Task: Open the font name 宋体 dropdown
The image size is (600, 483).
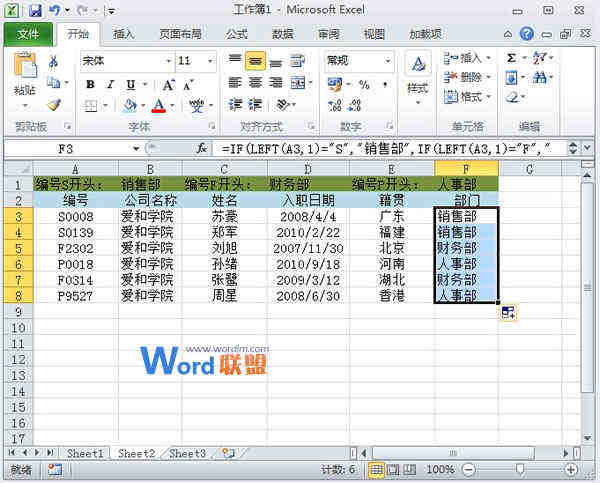Action: 168,61
